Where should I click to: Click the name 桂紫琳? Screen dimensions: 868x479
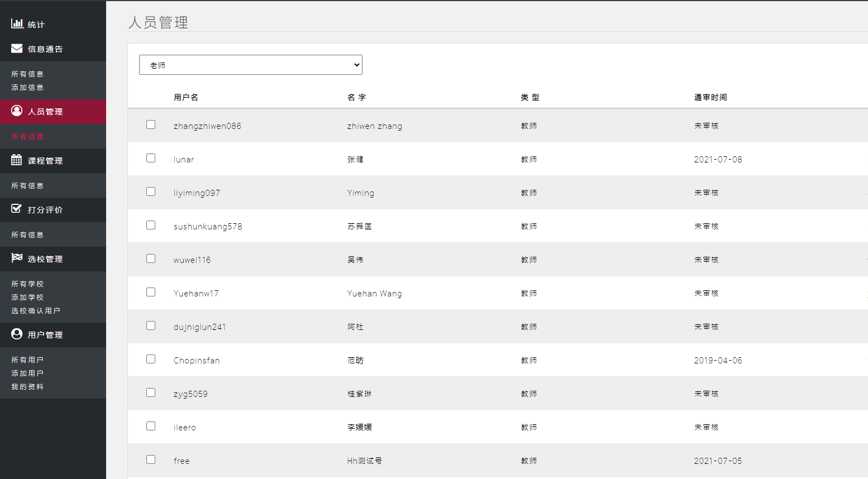pos(360,394)
